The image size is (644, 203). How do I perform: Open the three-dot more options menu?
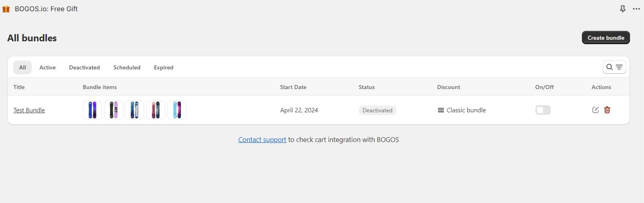[x=636, y=9]
